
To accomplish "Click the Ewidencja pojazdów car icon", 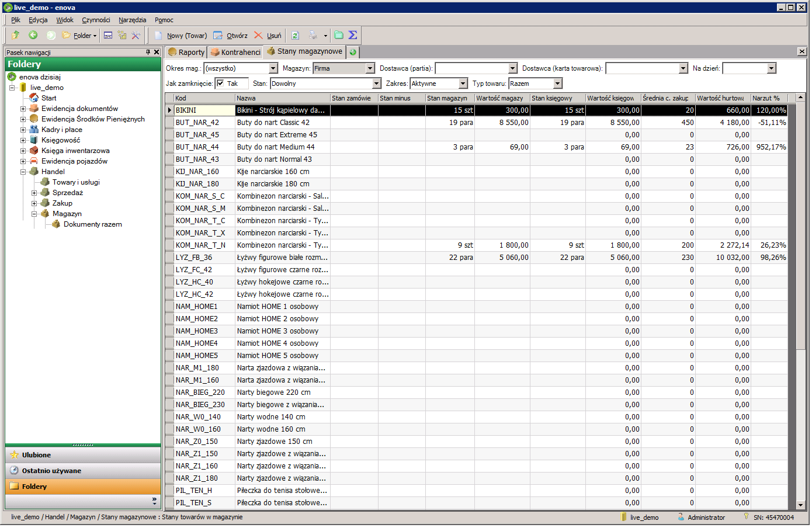I will coord(34,161).
